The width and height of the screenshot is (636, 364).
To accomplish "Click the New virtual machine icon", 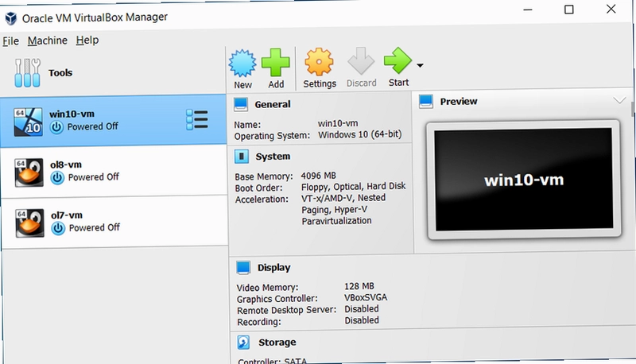I will pyautogui.click(x=242, y=64).
